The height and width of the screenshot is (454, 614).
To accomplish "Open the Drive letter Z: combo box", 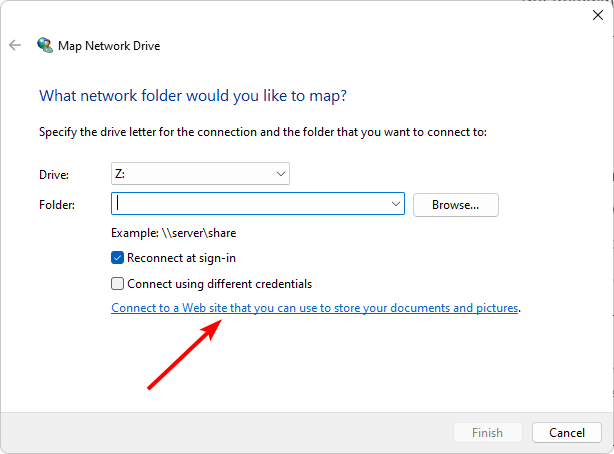I will [200, 174].
